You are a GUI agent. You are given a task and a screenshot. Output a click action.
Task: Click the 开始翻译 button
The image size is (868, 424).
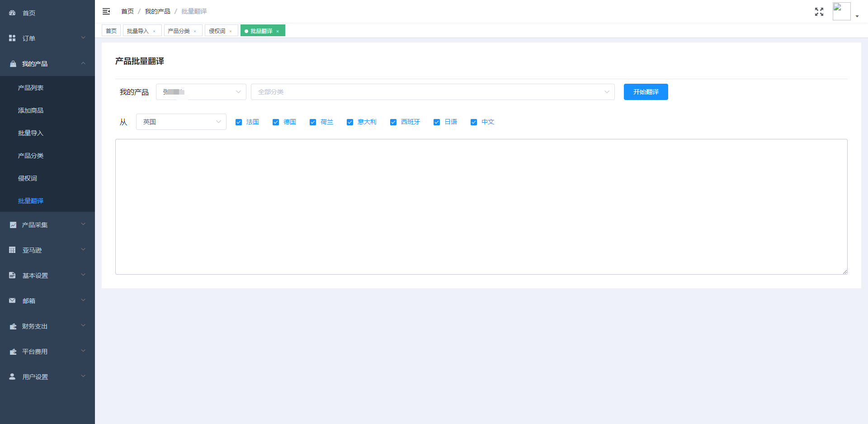click(646, 92)
